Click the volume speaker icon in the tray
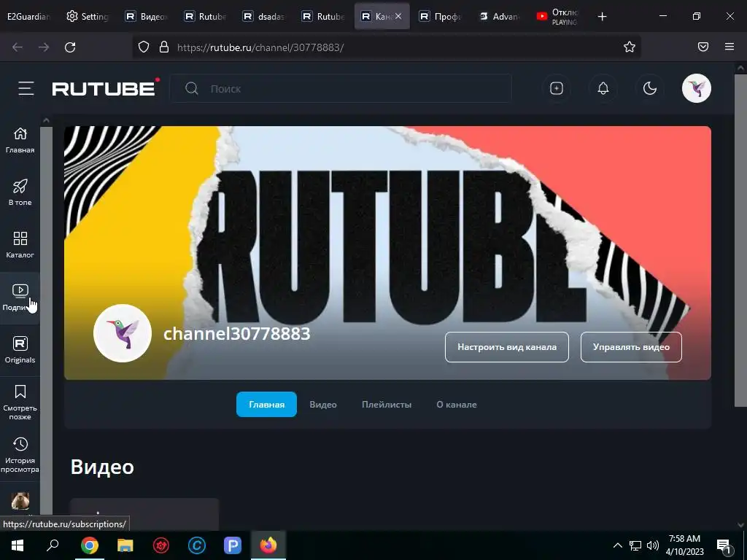The image size is (747, 560). coord(652,545)
